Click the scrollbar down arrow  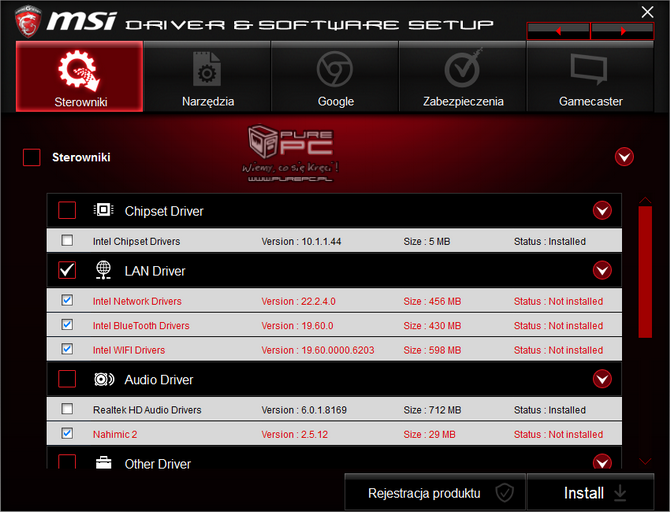[645, 461]
